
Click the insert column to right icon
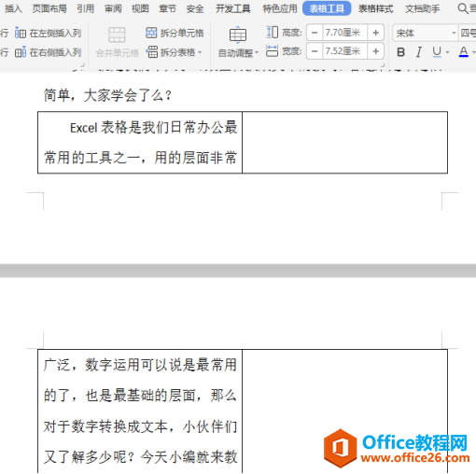[x=21, y=52]
